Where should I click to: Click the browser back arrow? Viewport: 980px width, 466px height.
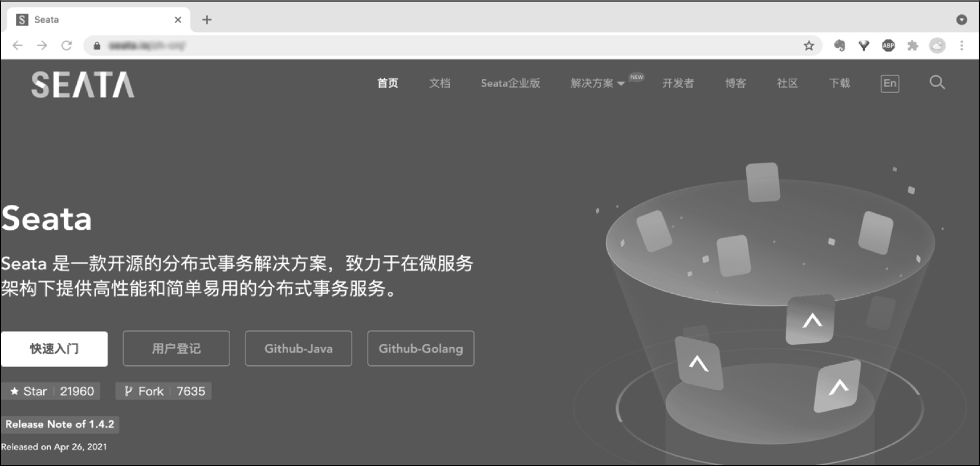(18, 46)
